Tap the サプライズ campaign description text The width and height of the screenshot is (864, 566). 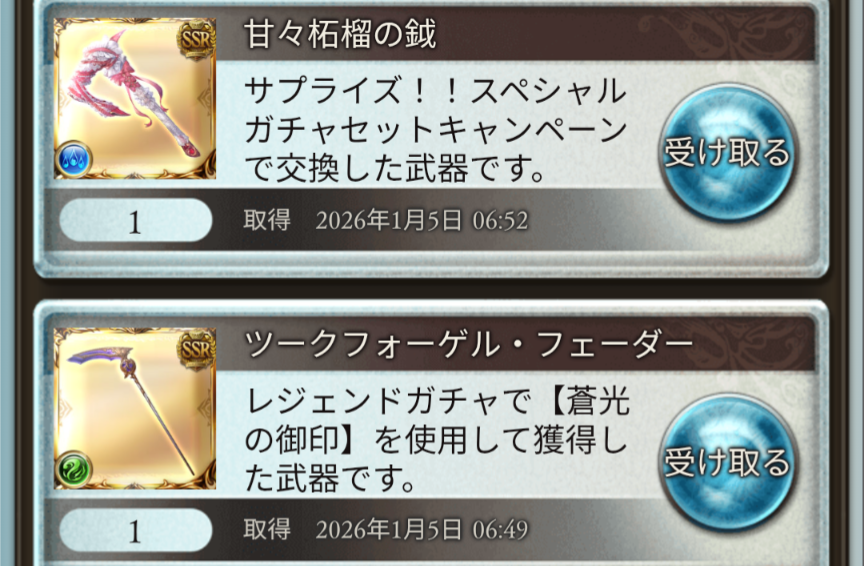coord(435,130)
